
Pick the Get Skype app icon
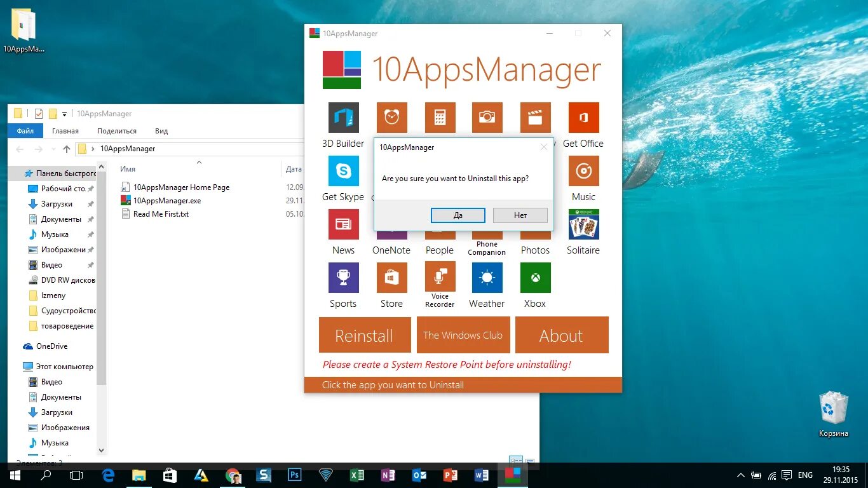coord(344,171)
